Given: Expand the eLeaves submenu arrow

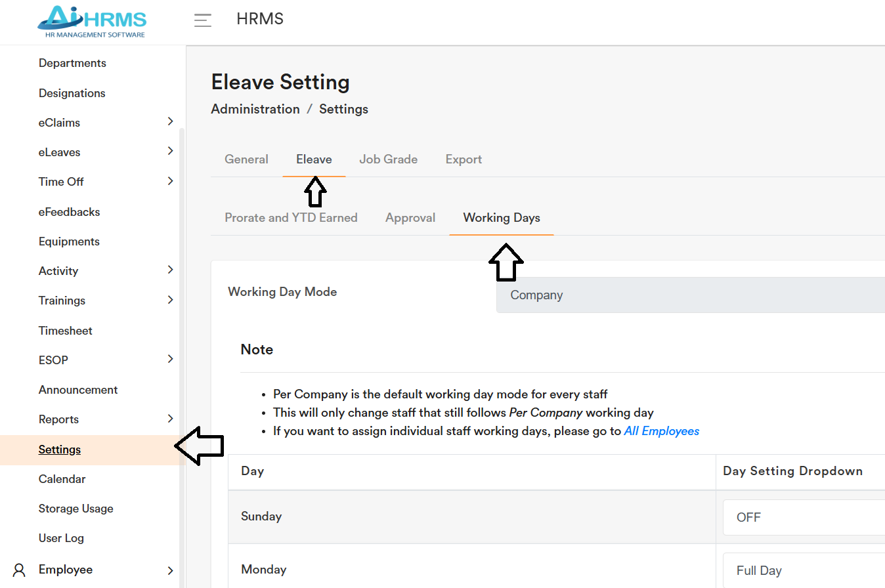Looking at the screenshot, I should point(170,151).
